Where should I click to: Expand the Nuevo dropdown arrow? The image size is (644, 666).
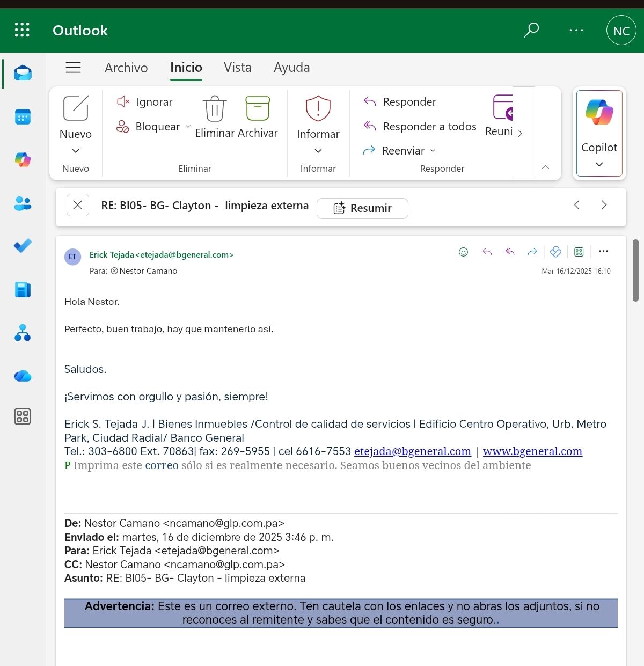76,151
